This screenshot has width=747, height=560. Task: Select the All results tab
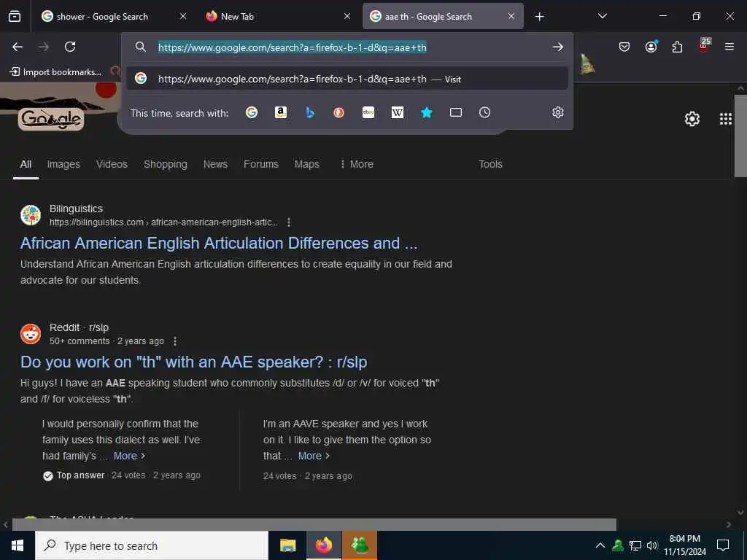click(x=26, y=164)
